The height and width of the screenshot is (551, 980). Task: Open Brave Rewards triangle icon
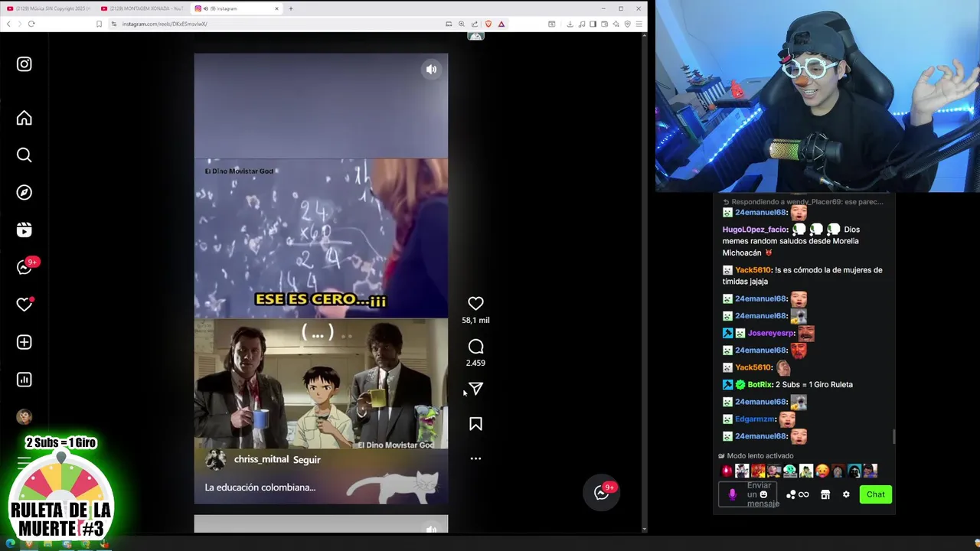click(501, 24)
